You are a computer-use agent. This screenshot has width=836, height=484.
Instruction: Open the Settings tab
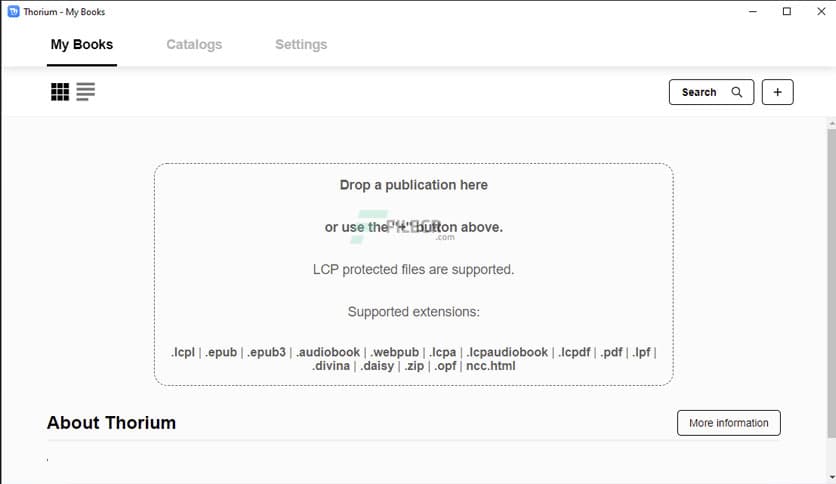pos(301,44)
